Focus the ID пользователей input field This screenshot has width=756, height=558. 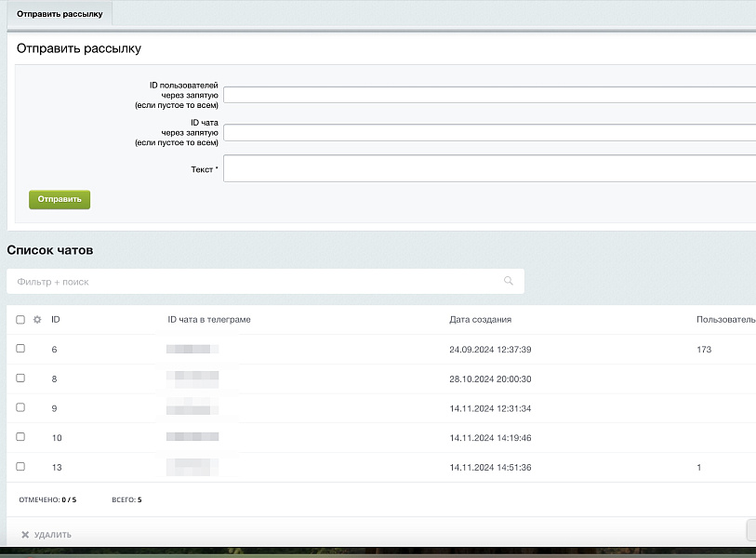point(489,94)
